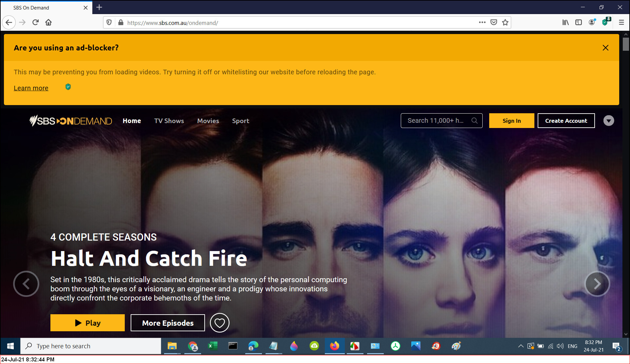
Task: Click the search magnifier icon in SBS search box
Action: point(474,121)
